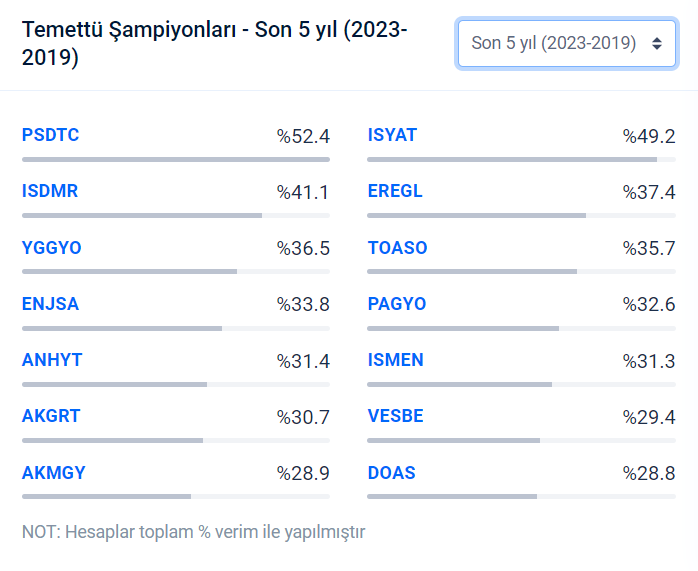Click the AKGRT link

[x=51, y=416]
